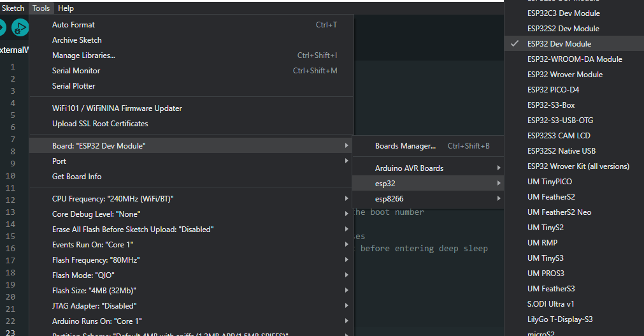This screenshot has width=644, height=336.
Task: Expand CPU Frequency "240MHz (WiFi/BT)" option
Action: click(191, 199)
